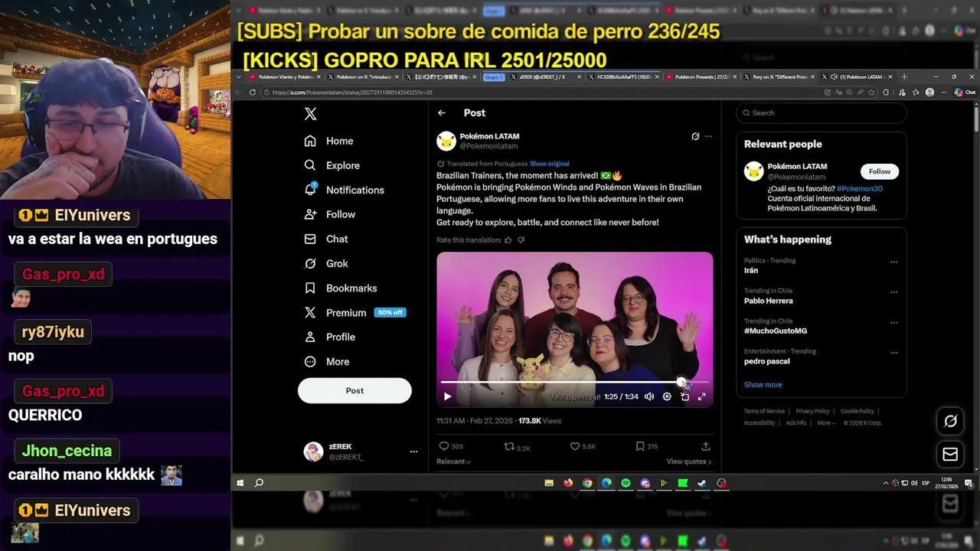Follow Pokémon LATAM in Relevant people
Viewport: 980px width, 551px height.
pyautogui.click(x=879, y=171)
